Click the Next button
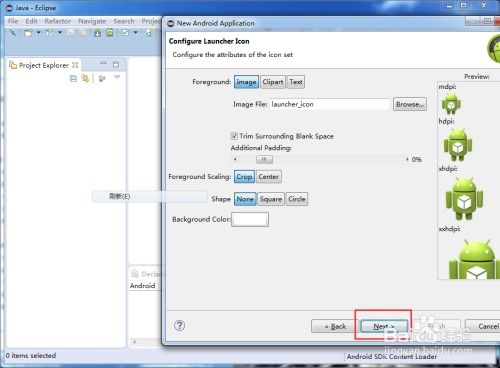The height and width of the screenshot is (368, 500). pos(384,326)
